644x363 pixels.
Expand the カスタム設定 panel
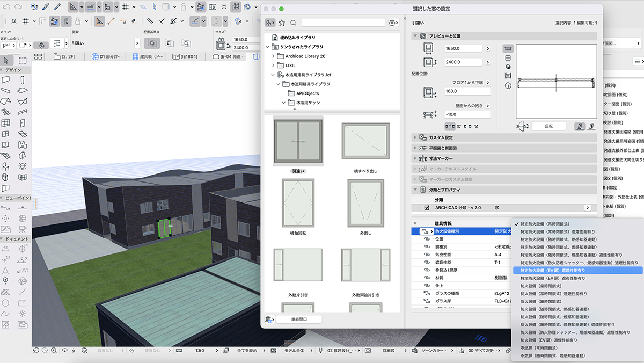tap(415, 137)
